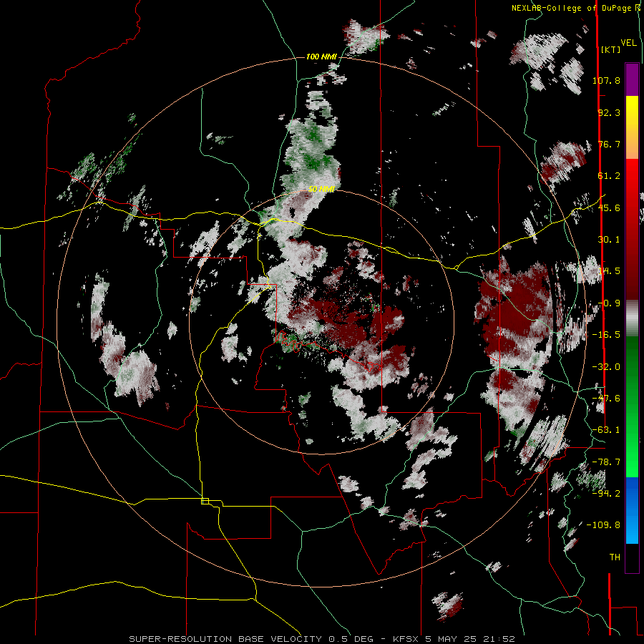Select the 76.7 velocity scale value

point(609,144)
